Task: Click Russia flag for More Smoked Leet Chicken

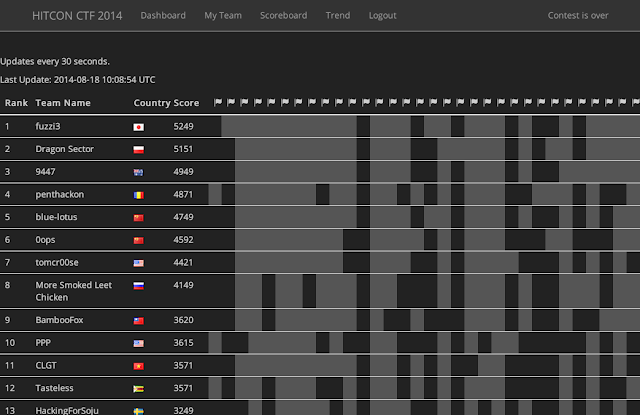Action: (138, 286)
